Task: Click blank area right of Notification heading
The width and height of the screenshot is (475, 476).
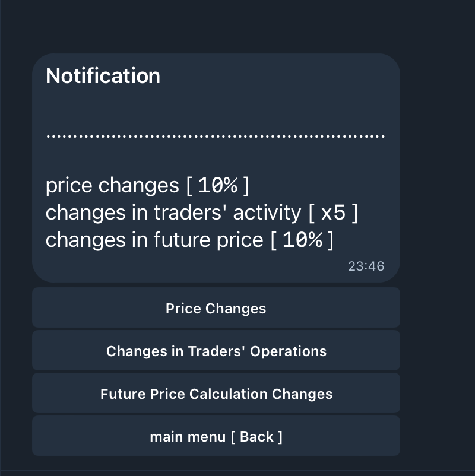Action: click(279, 76)
